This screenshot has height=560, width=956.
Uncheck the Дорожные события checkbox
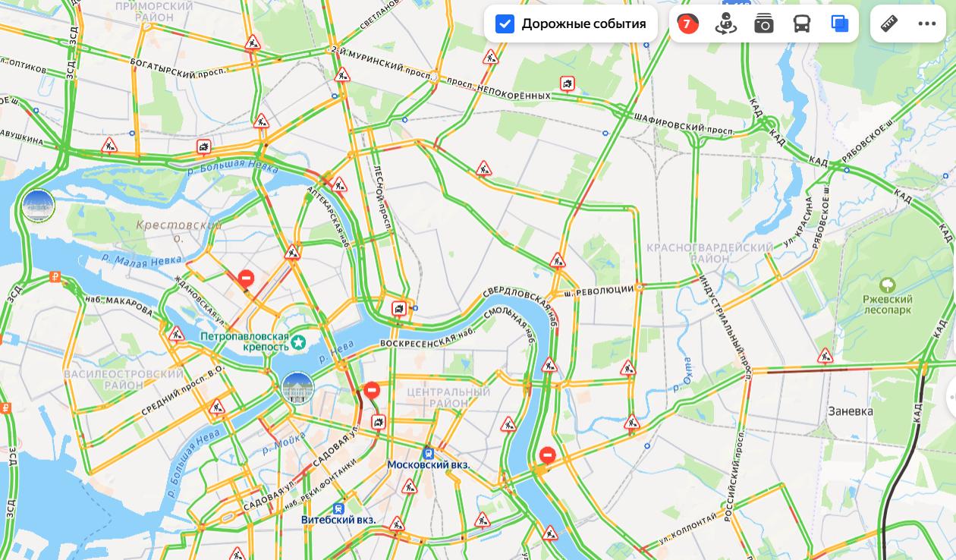tap(505, 24)
